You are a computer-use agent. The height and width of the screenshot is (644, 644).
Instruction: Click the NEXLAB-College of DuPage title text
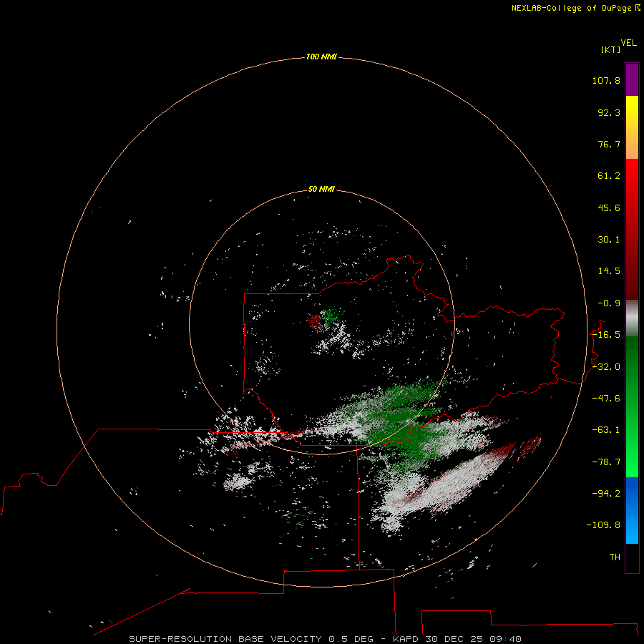[575, 8]
